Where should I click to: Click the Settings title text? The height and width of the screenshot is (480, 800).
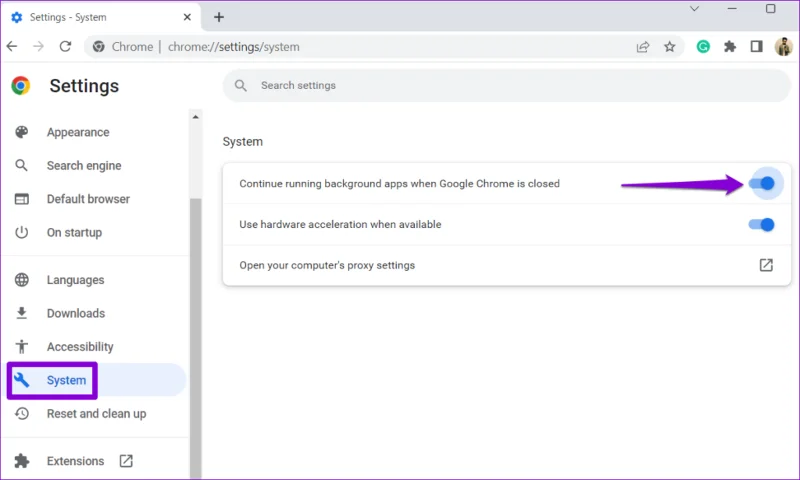pos(84,86)
